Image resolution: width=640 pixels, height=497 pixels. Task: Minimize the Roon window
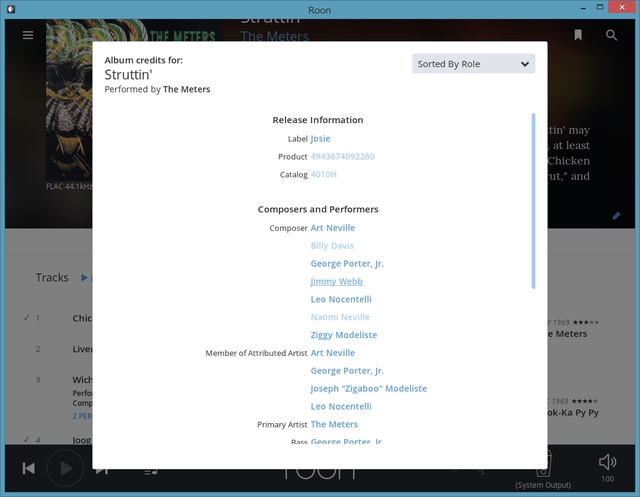coord(584,8)
